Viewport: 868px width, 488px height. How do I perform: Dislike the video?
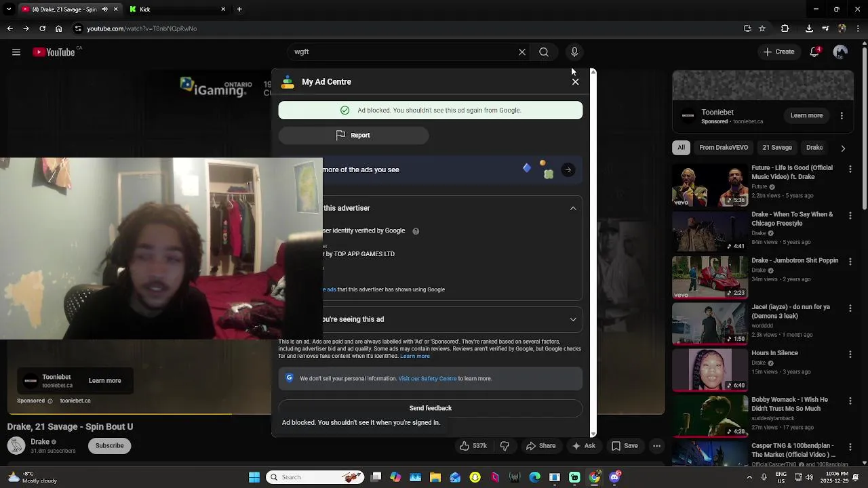point(505,446)
